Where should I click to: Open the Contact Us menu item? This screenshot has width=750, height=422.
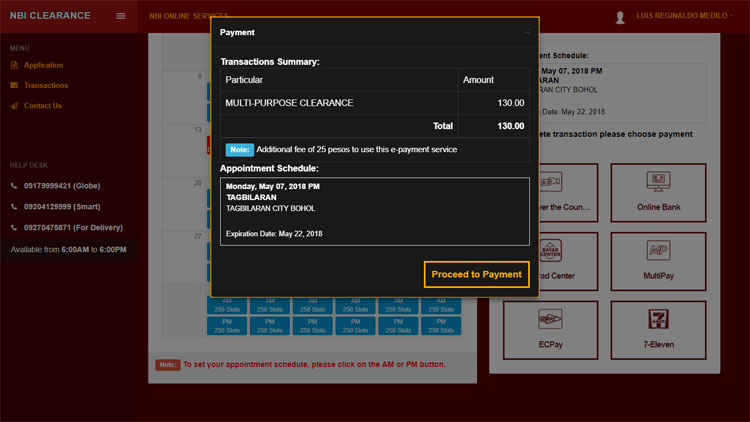tap(43, 106)
